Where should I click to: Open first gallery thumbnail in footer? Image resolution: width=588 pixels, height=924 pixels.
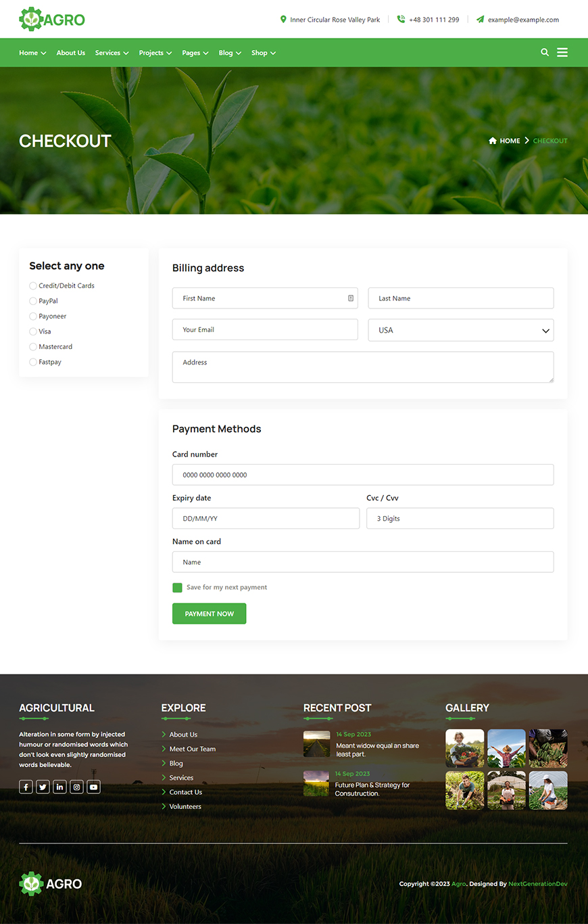point(464,747)
